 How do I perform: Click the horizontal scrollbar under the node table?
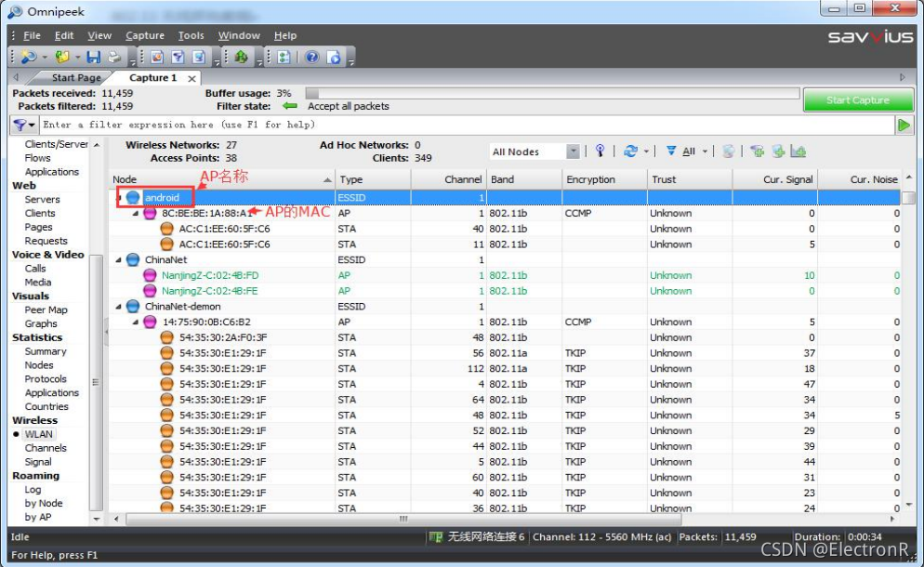point(403,520)
